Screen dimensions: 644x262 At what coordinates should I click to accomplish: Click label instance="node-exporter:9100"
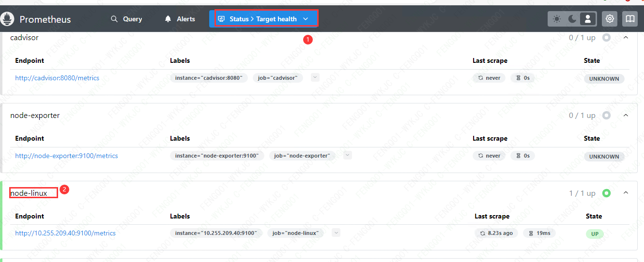(x=217, y=156)
